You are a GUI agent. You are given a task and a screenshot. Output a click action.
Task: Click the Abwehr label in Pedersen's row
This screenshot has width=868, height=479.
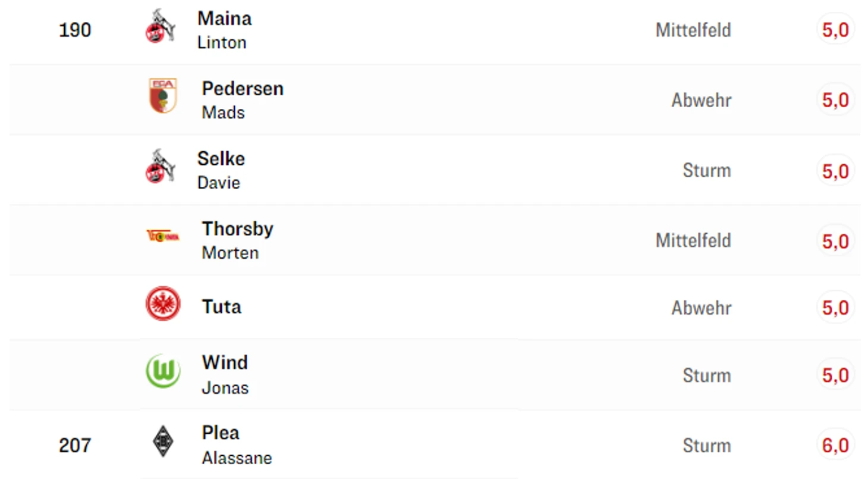pyautogui.click(x=701, y=100)
